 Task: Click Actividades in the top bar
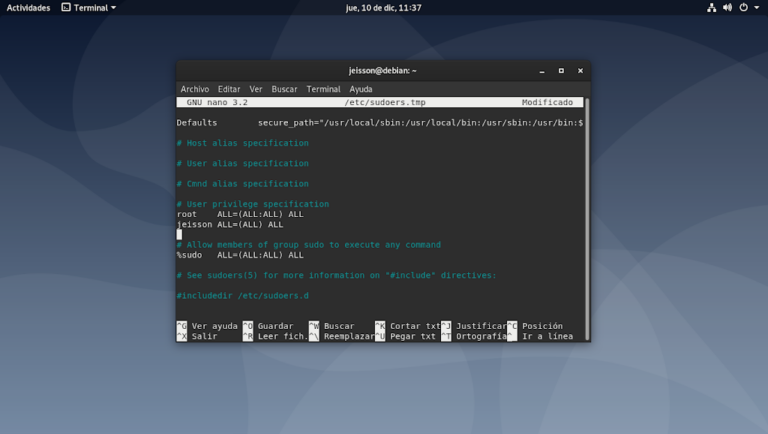[28, 7]
